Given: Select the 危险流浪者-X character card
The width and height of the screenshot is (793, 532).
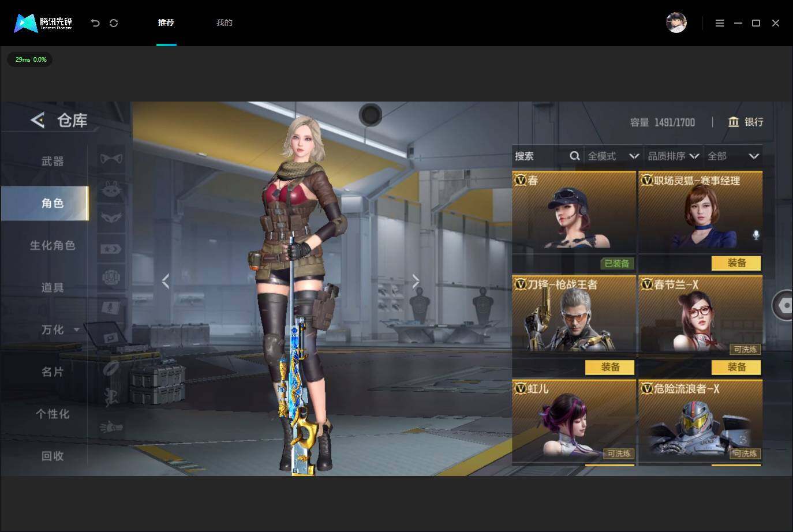Looking at the screenshot, I should pyautogui.click(x=700, y=421).
